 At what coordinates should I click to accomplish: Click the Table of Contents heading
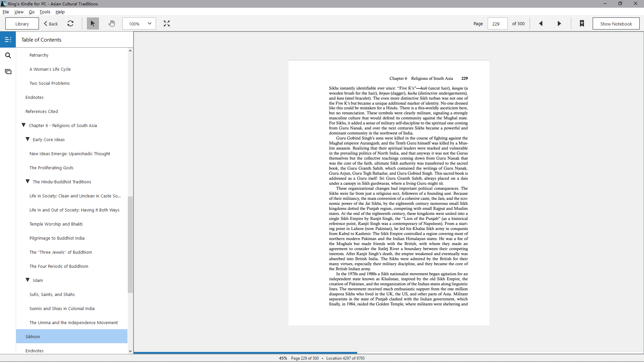(41, 40)
